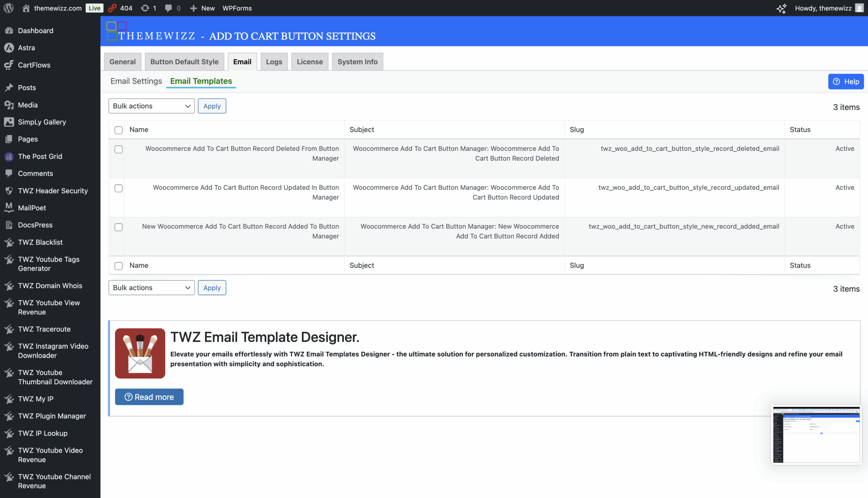This screenshot has height=498, width=868.
Task: Expand the New content menu
Action: pyautogui.click(x=203, y=8)
